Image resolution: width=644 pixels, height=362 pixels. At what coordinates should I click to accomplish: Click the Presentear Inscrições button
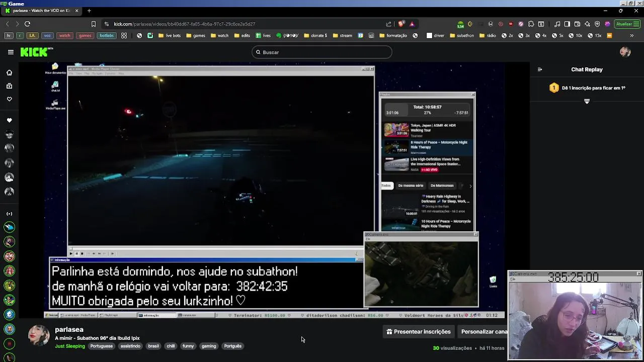[418, 332]
